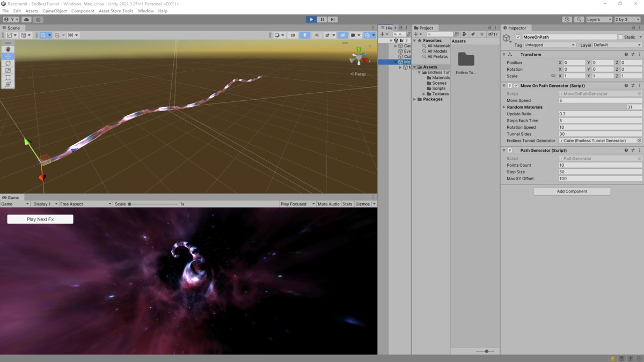
Task: Open the GameObject menu
Action: point(54,11)
